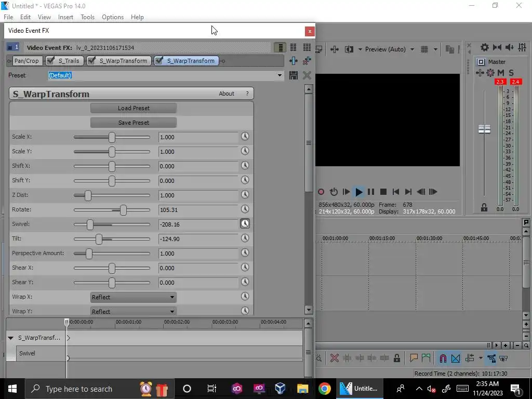This screenshot has width=532, height=399.
Task: Open Split Screen View dropdown arrow
Action: coord(360,49)
